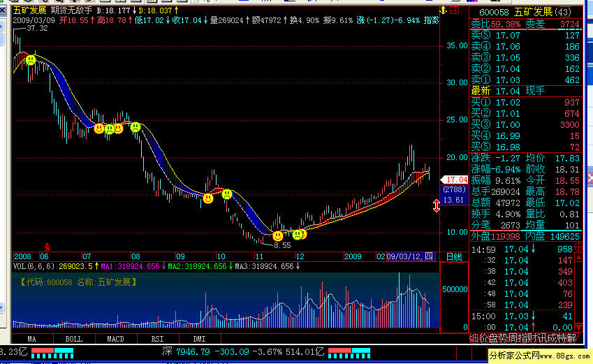Click the 600058 五矿发展 stock header
Viewport: 593px width, 364px height.
(526, 12)
